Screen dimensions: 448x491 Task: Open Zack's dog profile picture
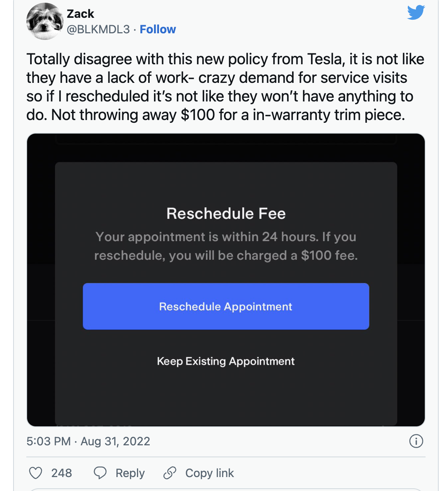(44, 21)
